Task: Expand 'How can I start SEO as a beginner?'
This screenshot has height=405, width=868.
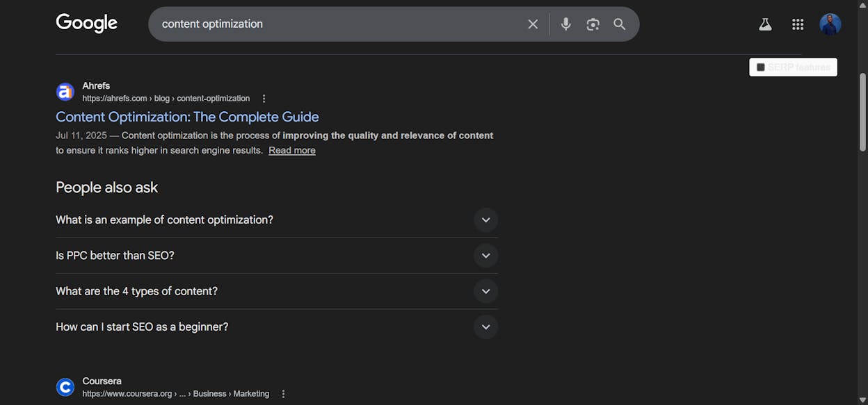Action: coord(277,327)
